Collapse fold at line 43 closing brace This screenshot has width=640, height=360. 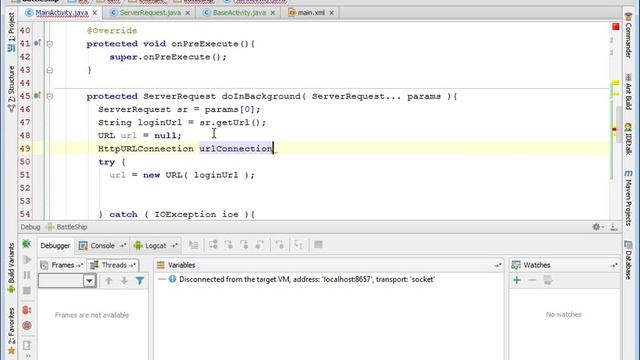pos(49,70)
